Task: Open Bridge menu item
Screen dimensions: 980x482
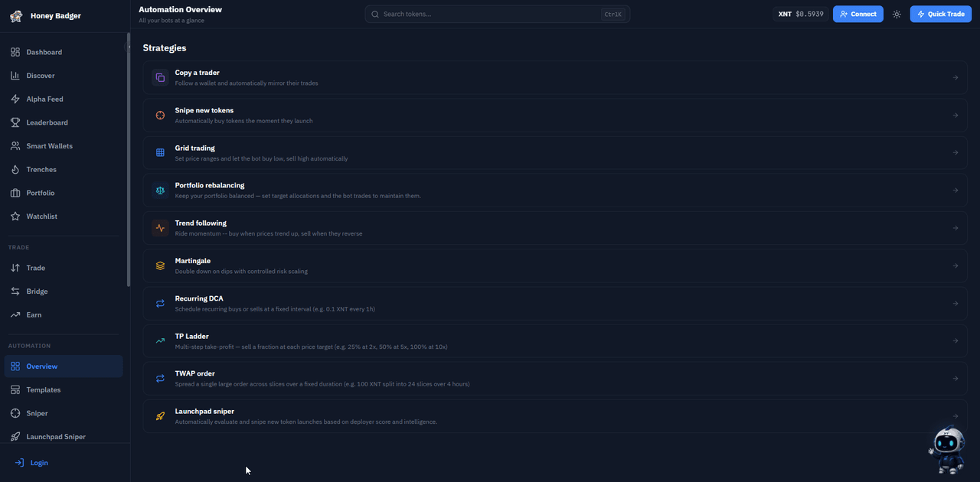Action: coord(64,291)
